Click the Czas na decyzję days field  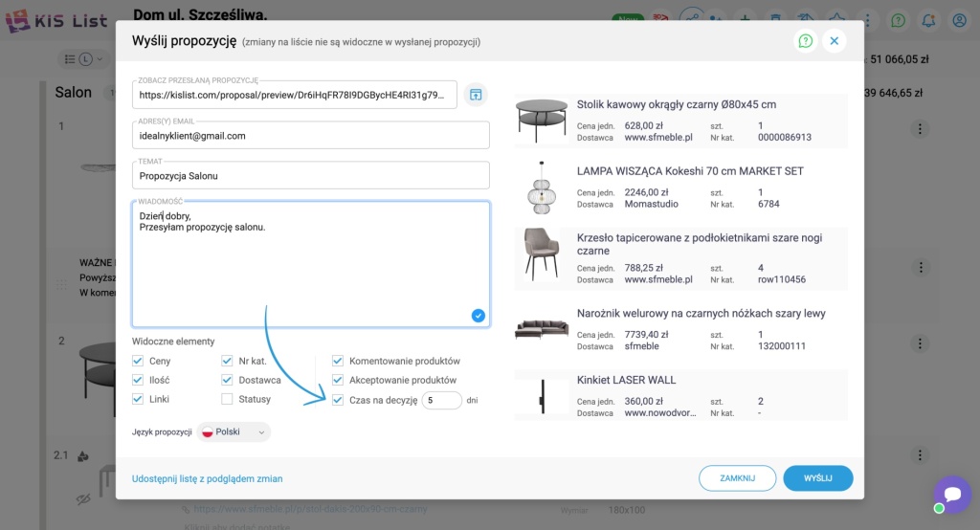(x=441, y=401)
